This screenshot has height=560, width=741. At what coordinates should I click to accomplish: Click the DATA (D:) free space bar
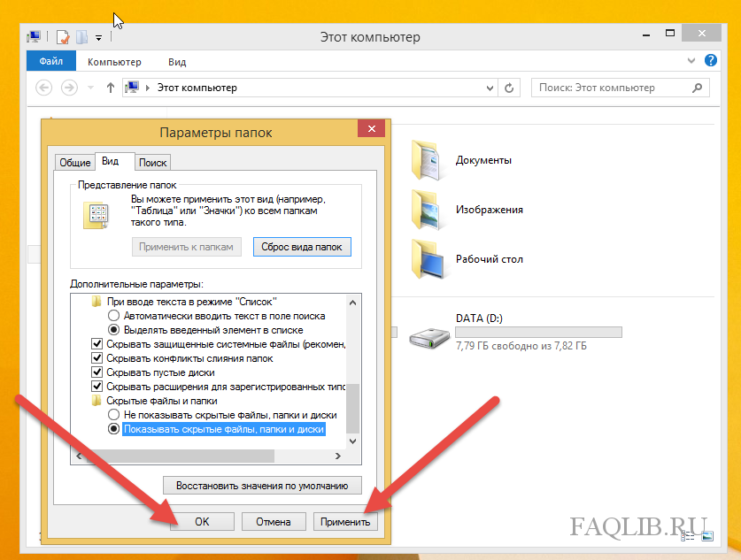tap(539, 333)
